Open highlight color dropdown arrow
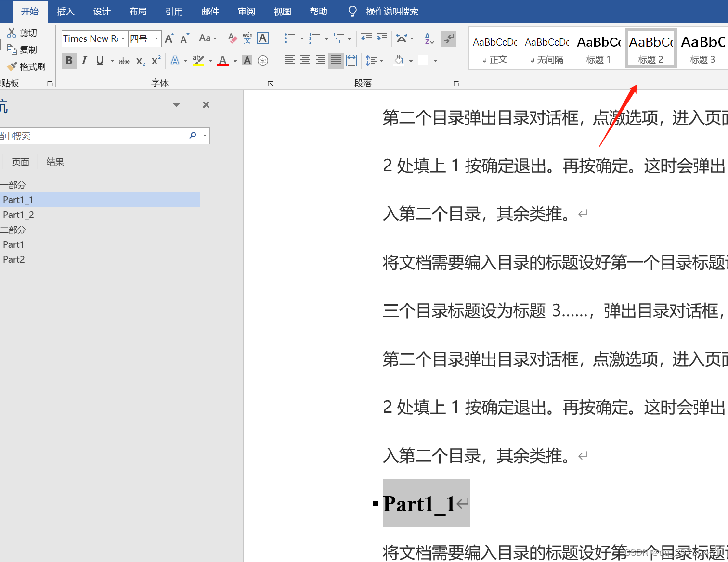This screenshot has height=562, width=728. 210,61
